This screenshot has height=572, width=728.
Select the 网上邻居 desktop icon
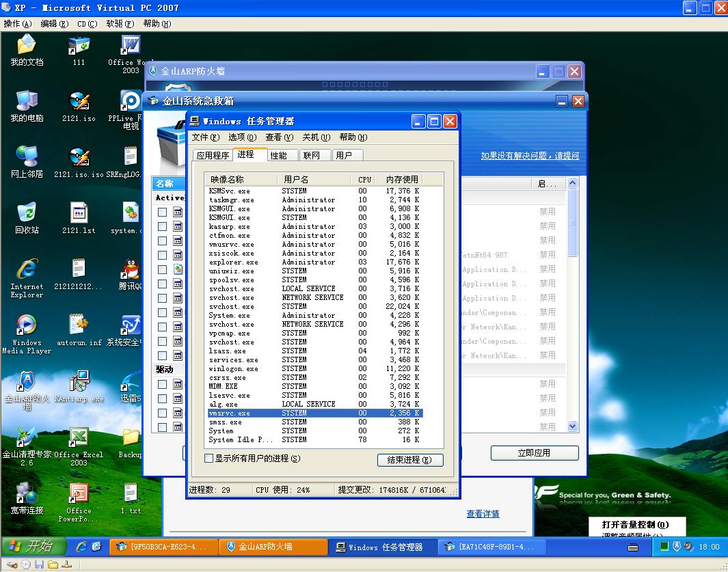(x=27, y=161)
